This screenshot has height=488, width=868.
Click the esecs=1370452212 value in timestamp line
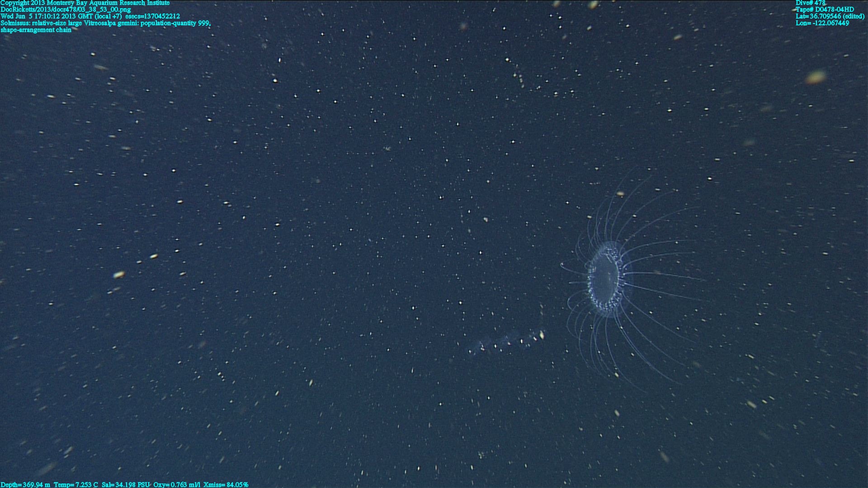point(152,16)
